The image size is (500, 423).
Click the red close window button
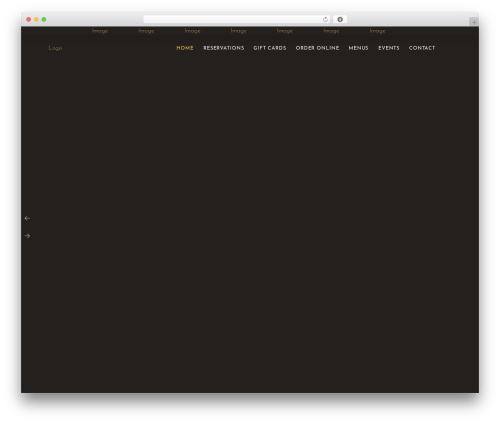pyautogui.click(x=29, y=19)
